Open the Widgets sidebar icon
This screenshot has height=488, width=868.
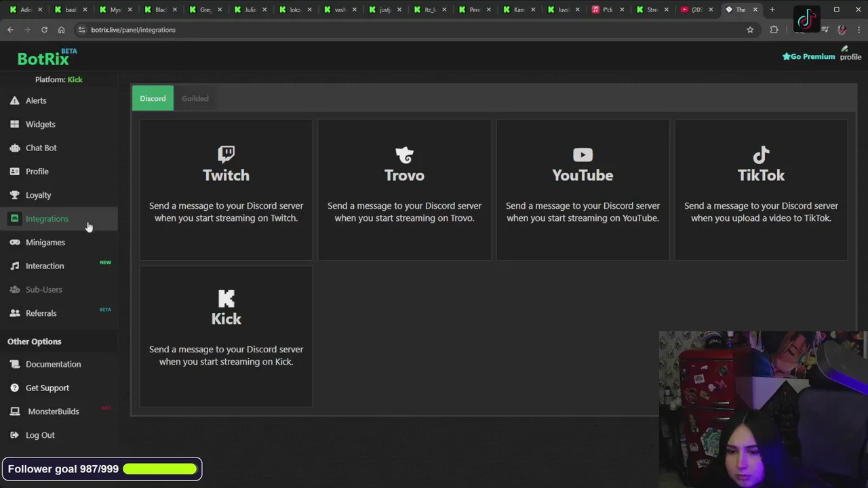[14, 124]
